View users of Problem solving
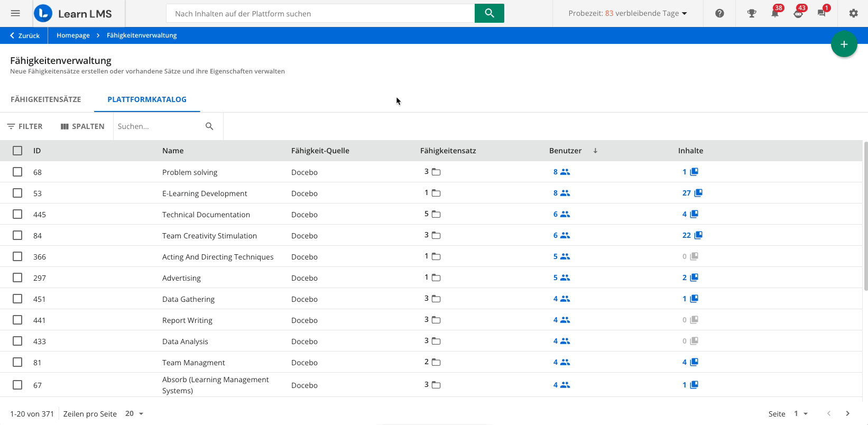The image size is (868, 425). (561, 172)
